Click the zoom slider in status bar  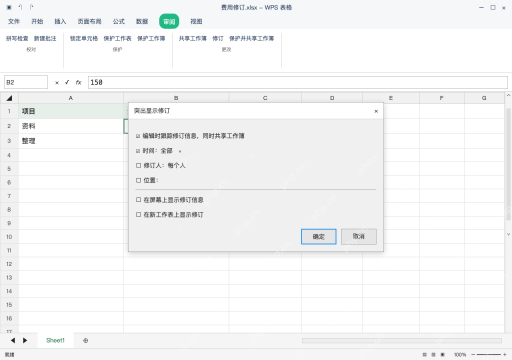pos(488,355)
